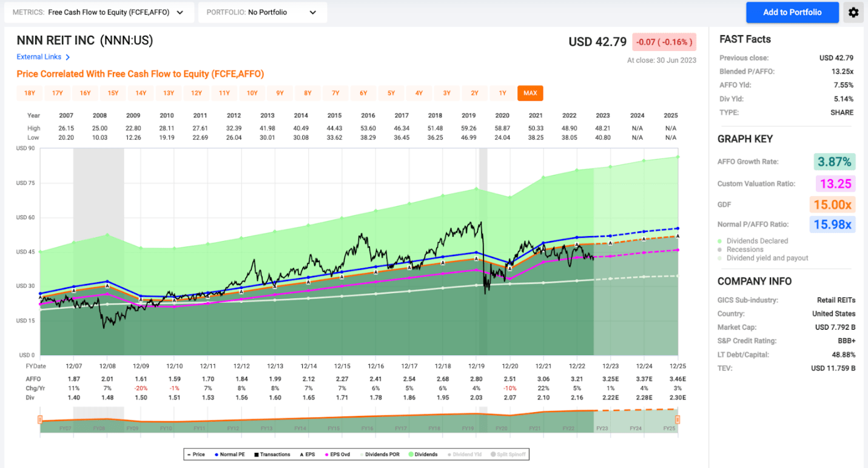868x468 pixels.
Task: Select the 4Y time range tab
Action: point(419,93)
